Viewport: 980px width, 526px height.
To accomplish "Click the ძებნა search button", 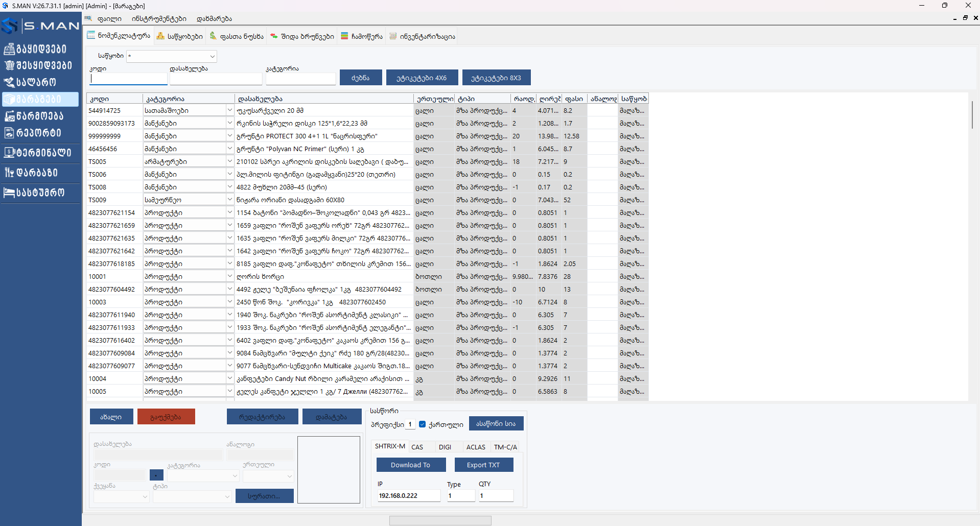I will click(x=361, y=78).
